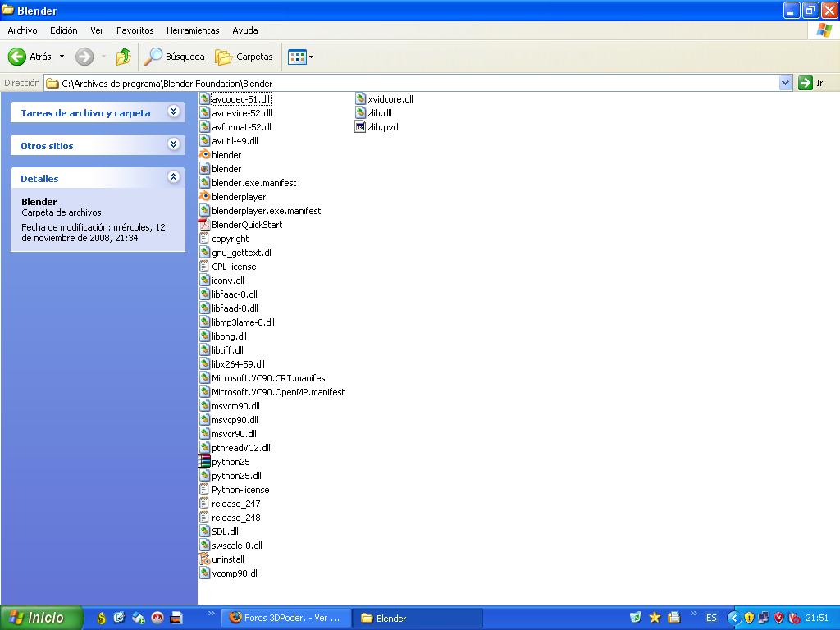Expand hidden tray icons arrow

coord(733,618)
